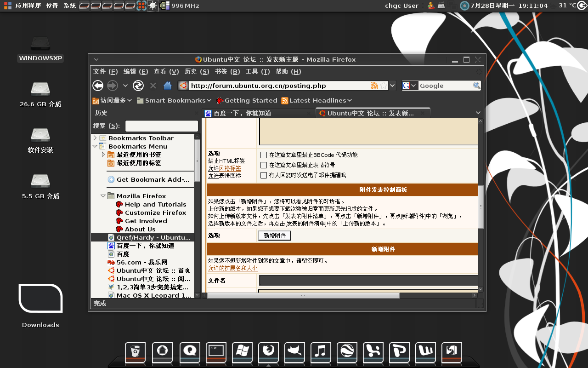Open the URL bar history dropdown
The width and height of the screenshot is (588, 368).
pos(392,86)
